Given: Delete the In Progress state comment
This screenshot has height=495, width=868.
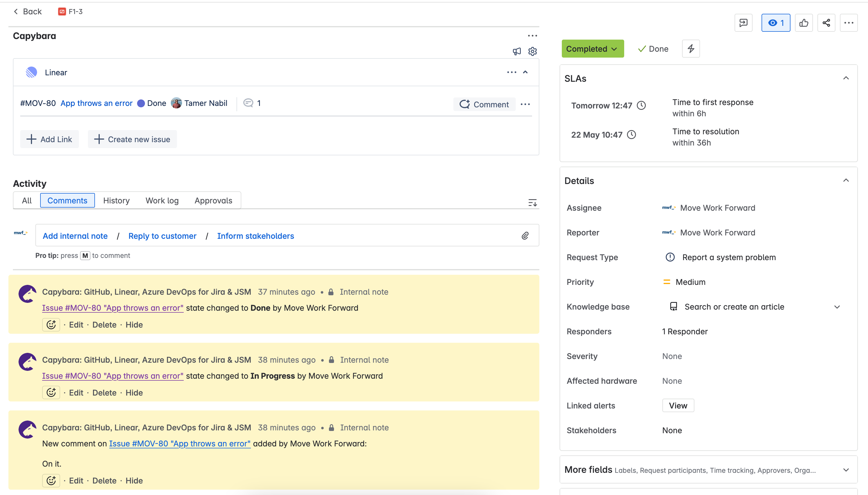Looking at the screenshot, I should point(104,393).
